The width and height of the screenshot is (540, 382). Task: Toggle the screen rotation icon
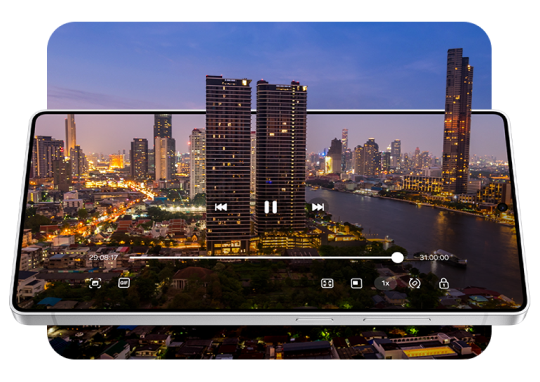414,283
